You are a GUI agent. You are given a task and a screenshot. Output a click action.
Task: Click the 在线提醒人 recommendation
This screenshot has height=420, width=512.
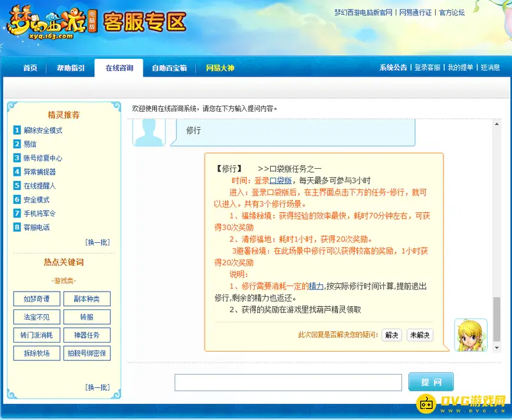pyautogui.click(x=40, y=186)
